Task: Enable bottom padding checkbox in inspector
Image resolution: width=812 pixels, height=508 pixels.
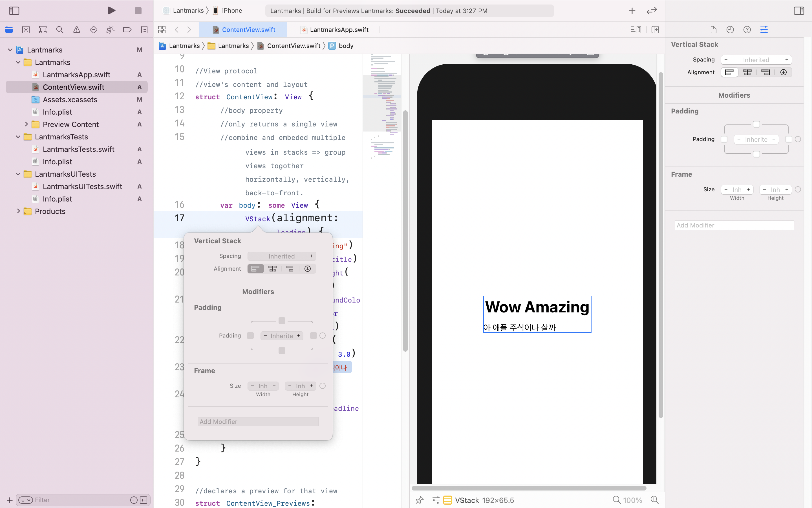Action: click(756, 154)
